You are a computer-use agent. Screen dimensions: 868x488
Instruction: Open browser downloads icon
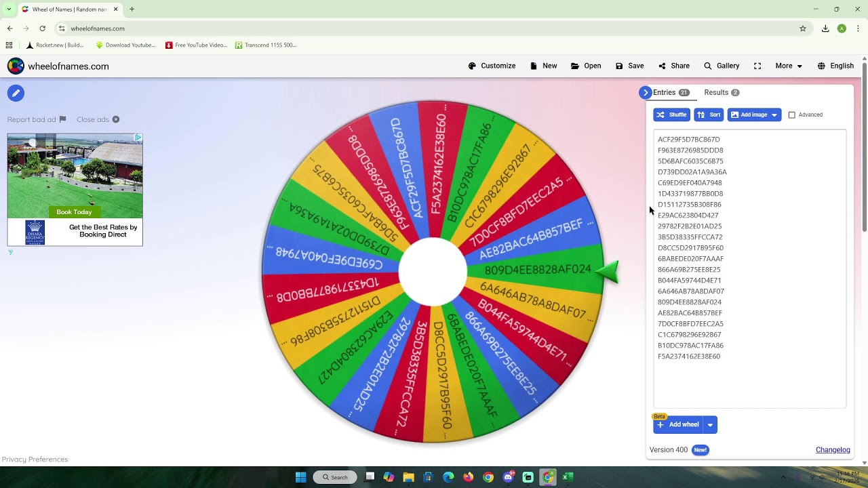tap(825, 28)
